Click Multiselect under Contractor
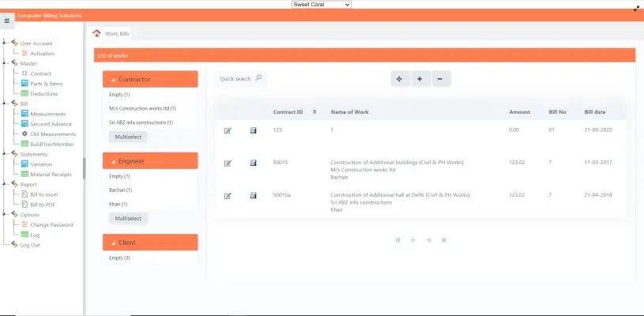Viewport: 644px width, 316px height. (x=128, y=137)
